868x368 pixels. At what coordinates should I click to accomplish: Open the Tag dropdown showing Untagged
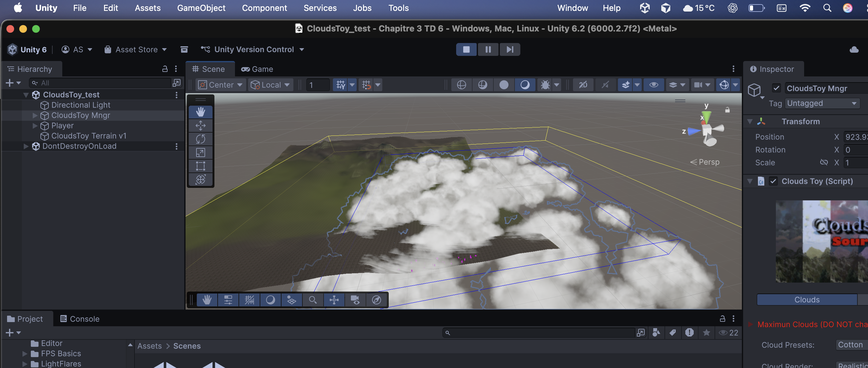[x=822, y=103]
